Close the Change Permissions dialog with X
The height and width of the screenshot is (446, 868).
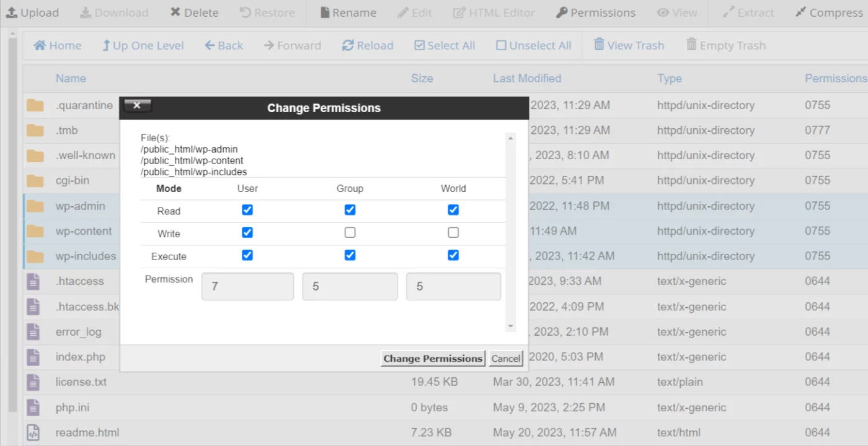coord(138,105)
